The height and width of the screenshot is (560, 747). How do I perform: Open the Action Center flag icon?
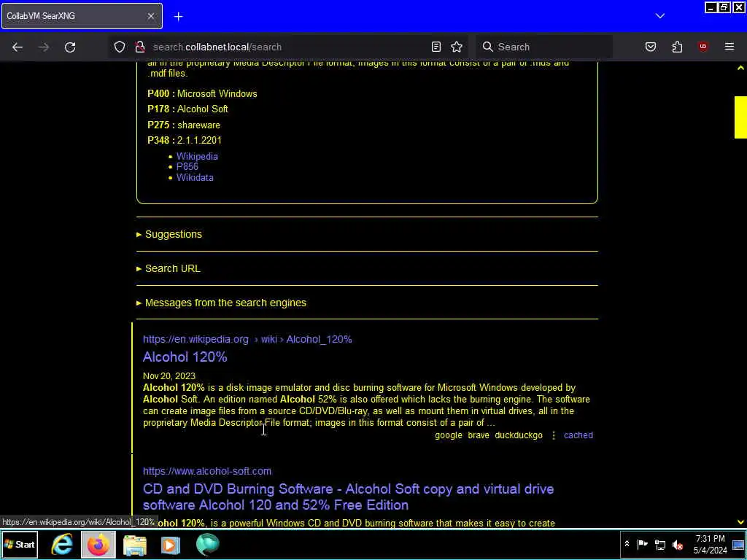tap(642, 544)
